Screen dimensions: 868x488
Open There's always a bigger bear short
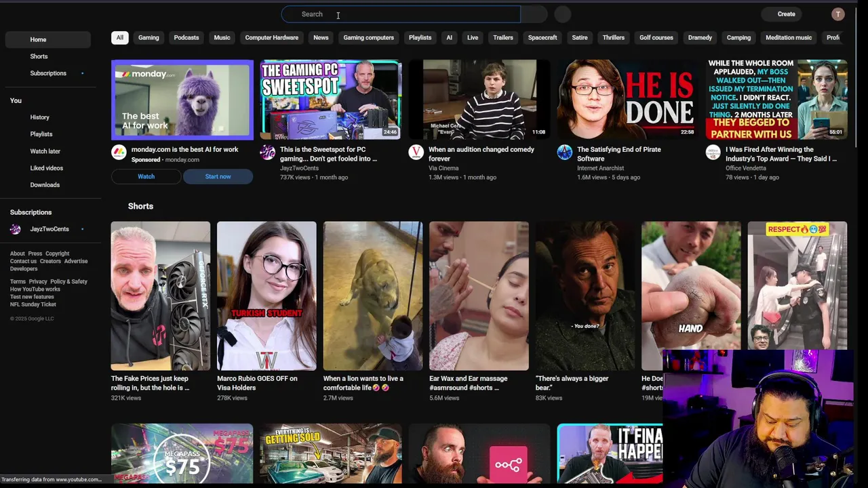point(585,296)
